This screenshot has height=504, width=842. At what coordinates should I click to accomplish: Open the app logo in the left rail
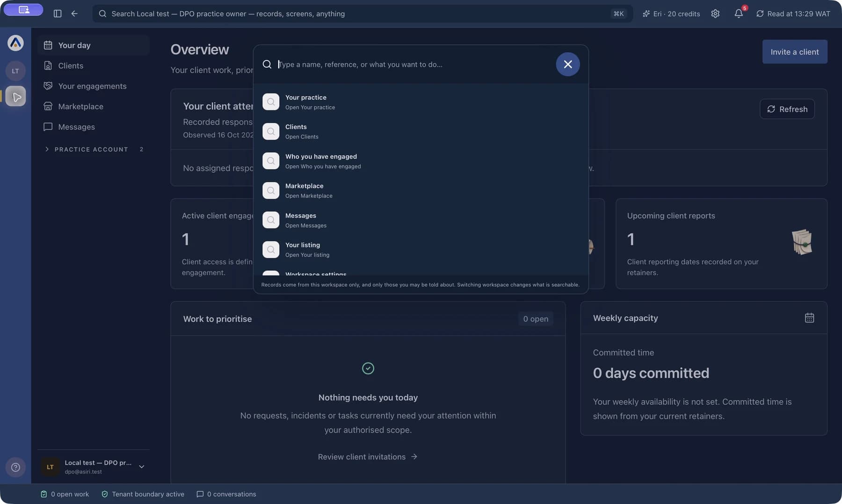(15, 43)
